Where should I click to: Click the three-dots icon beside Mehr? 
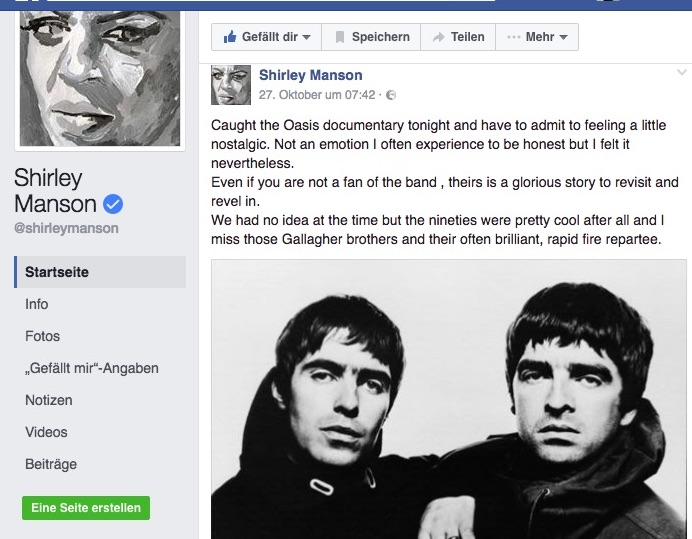point(514,37)
